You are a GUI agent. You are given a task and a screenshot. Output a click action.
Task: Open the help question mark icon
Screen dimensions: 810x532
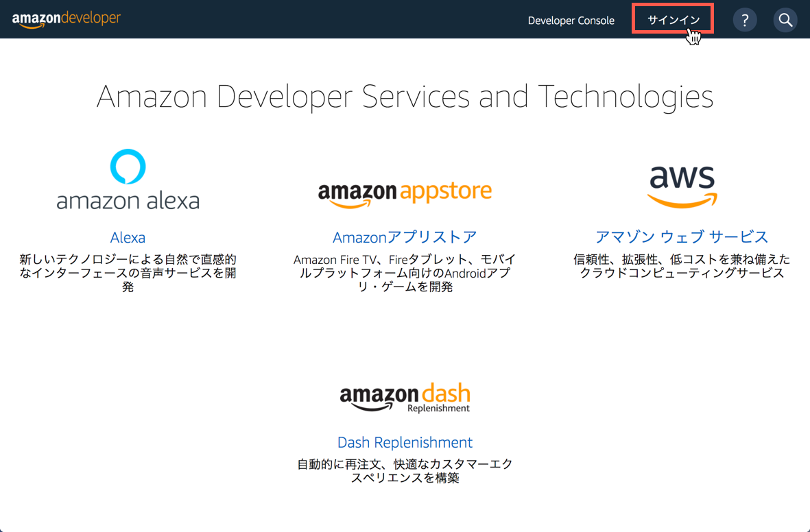tap(745, 20)
